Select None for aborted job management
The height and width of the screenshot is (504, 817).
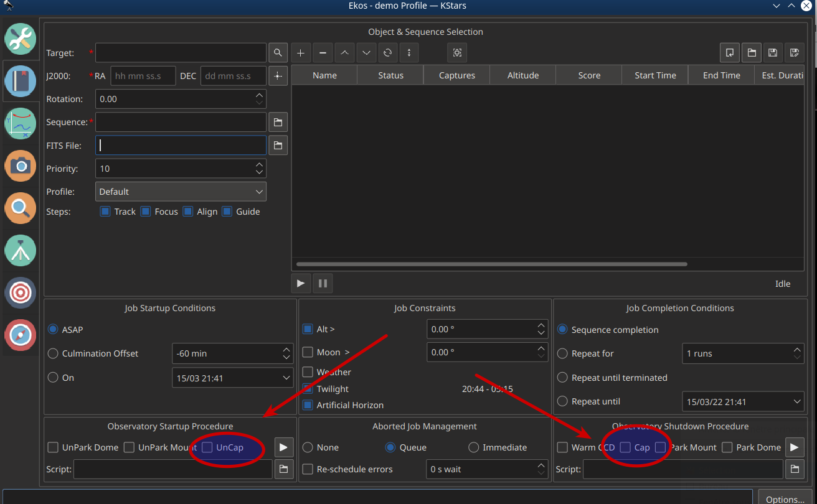pos(308,447)
